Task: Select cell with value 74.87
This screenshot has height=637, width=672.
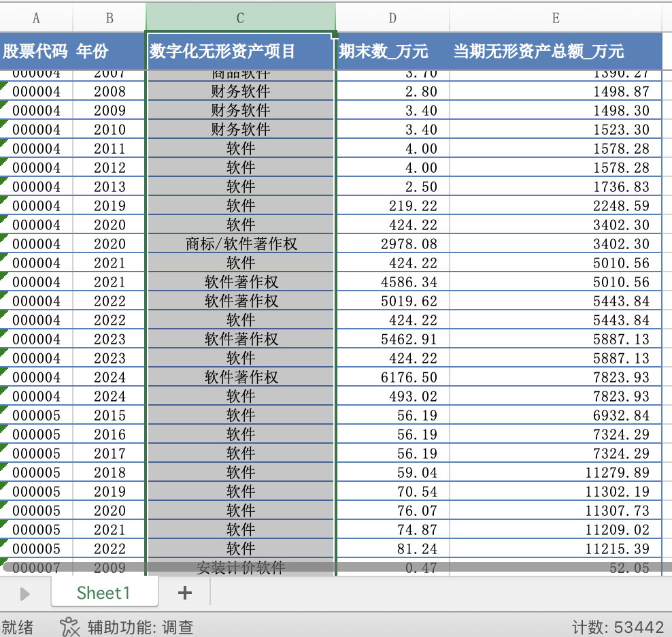Action: point(392,529)
